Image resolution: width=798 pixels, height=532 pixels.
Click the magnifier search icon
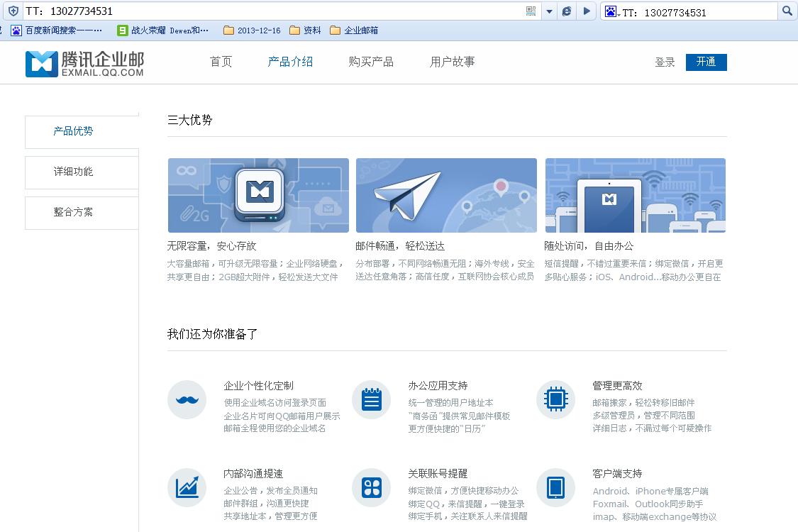tap(787, 11)
